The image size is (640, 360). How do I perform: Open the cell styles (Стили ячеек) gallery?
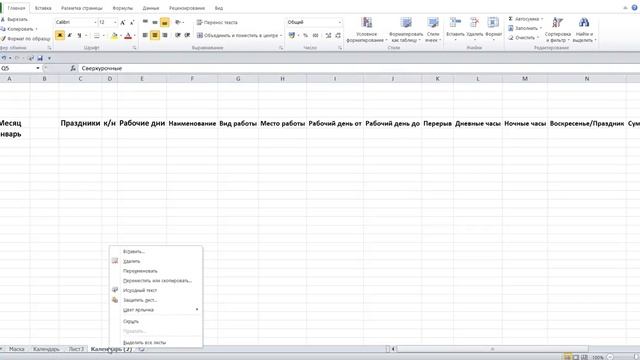[x=433, y=30]
